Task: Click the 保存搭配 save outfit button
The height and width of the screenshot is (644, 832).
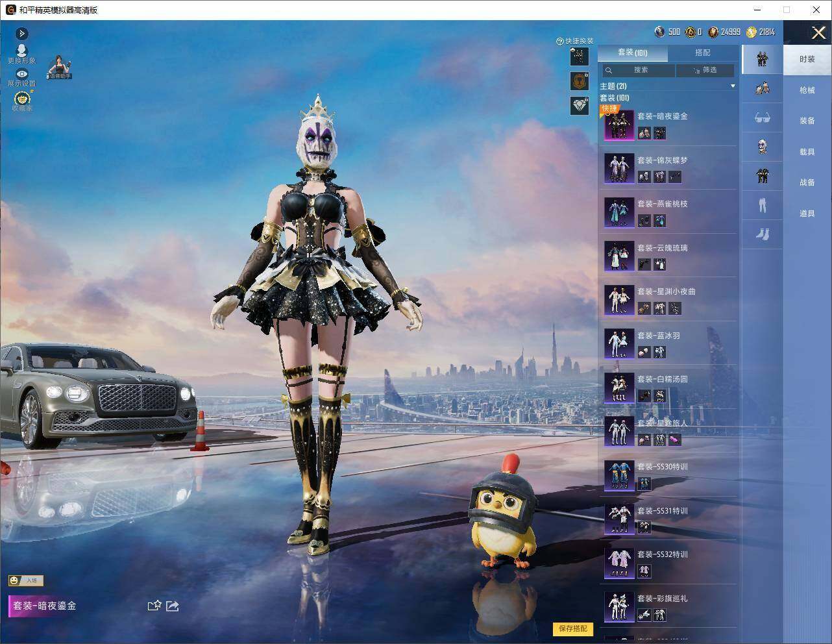Action: coord(573,628)
